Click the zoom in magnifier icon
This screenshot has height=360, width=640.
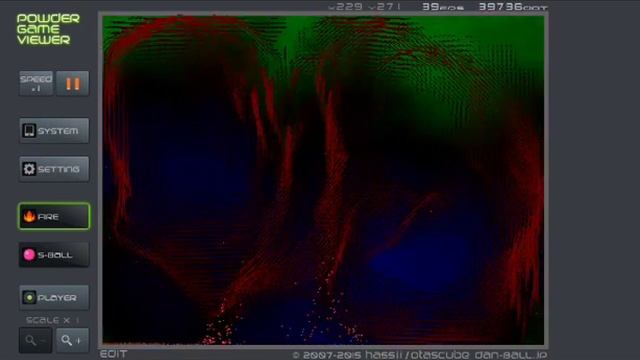[x=72, y=340]
